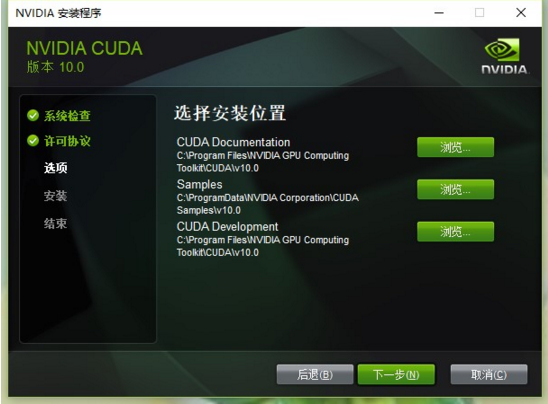Click the Samples install path text
The height and width of the screenshot is (404, 548).
coord(268,204)
